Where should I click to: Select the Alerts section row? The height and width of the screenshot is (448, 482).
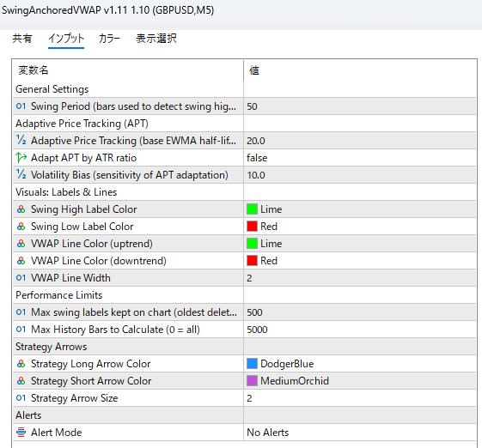(244, 415)
